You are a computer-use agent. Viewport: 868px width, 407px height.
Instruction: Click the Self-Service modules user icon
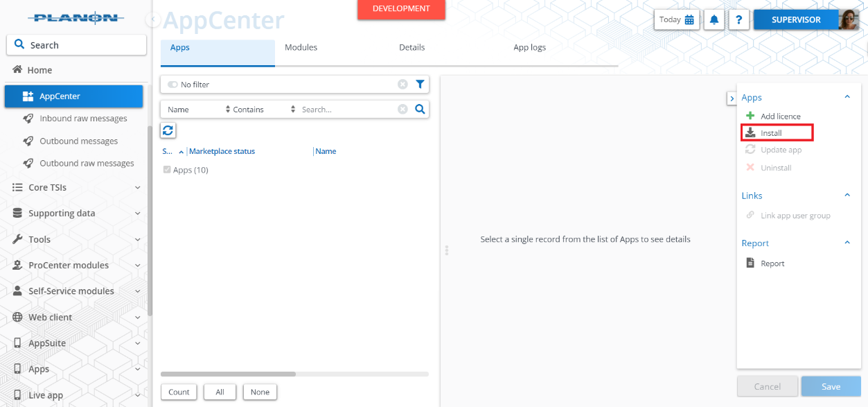coord(18,291)
